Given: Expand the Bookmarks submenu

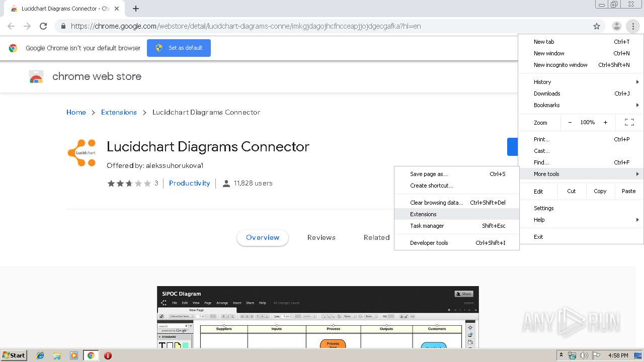Looking at the screenshot, I should pos(581,105).
